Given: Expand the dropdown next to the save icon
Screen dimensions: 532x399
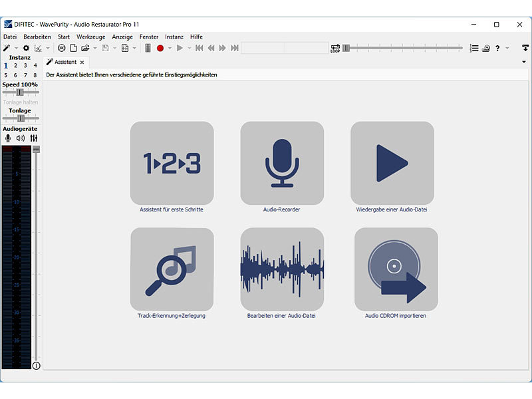Looking at the screenshot, I should [114, 48].
